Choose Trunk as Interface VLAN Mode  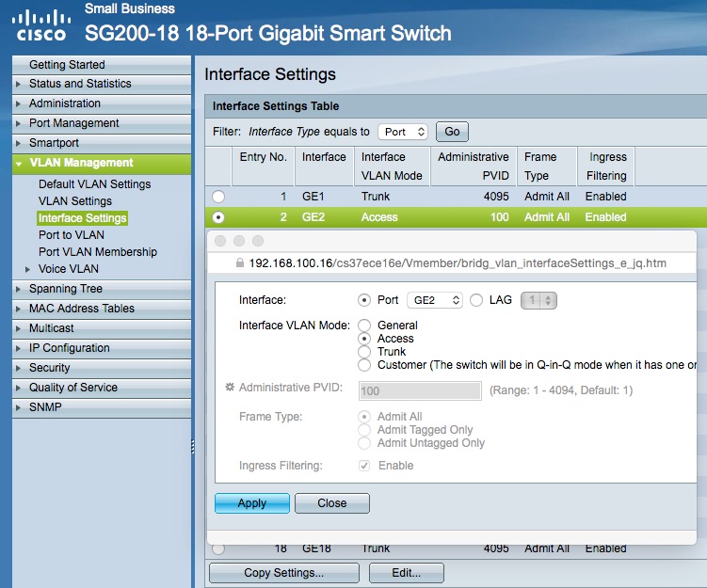tap(364, 352)
